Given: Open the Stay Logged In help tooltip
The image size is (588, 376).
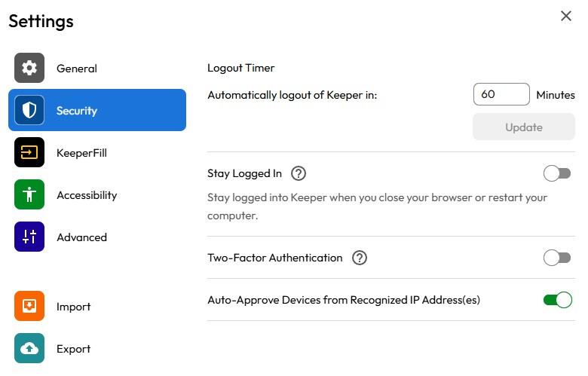Looking at the screenshot, I should tap(299, 173).
